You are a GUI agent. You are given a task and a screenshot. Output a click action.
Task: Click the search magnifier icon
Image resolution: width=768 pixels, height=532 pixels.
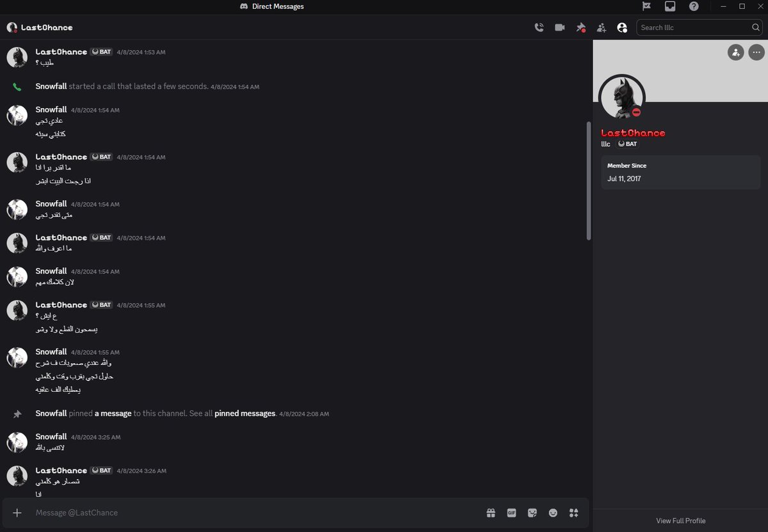[x=756, y=27]
